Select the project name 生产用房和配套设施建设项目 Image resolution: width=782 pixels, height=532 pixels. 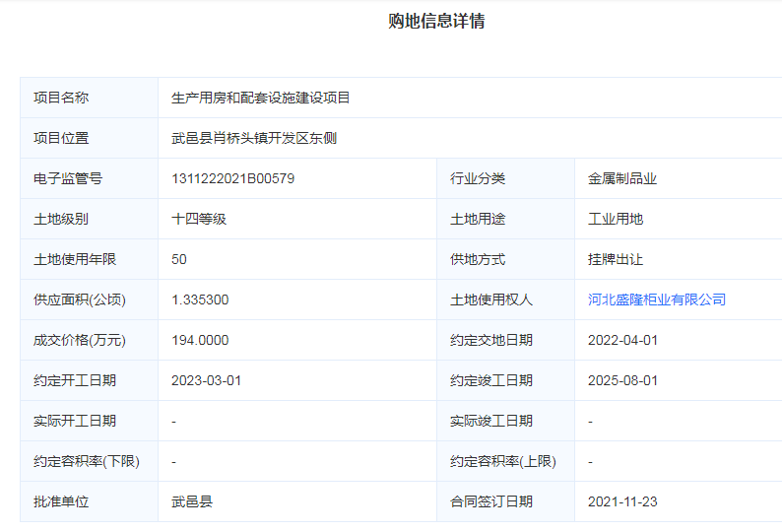(261, 98)
